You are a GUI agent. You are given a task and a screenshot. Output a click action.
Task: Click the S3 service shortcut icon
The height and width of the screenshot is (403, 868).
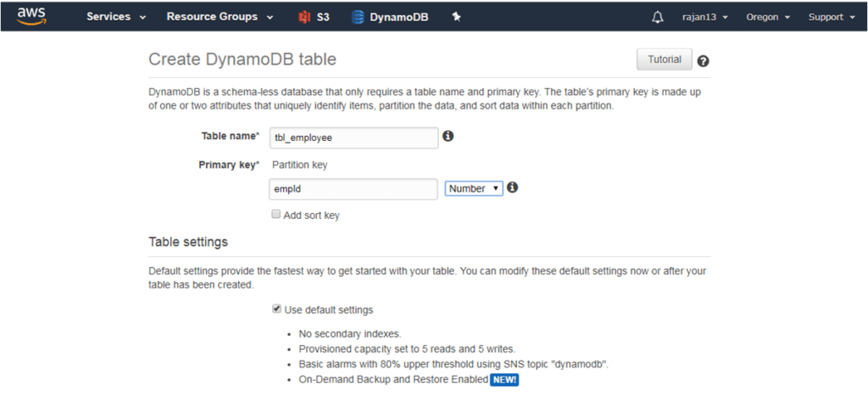coord(303,17)
